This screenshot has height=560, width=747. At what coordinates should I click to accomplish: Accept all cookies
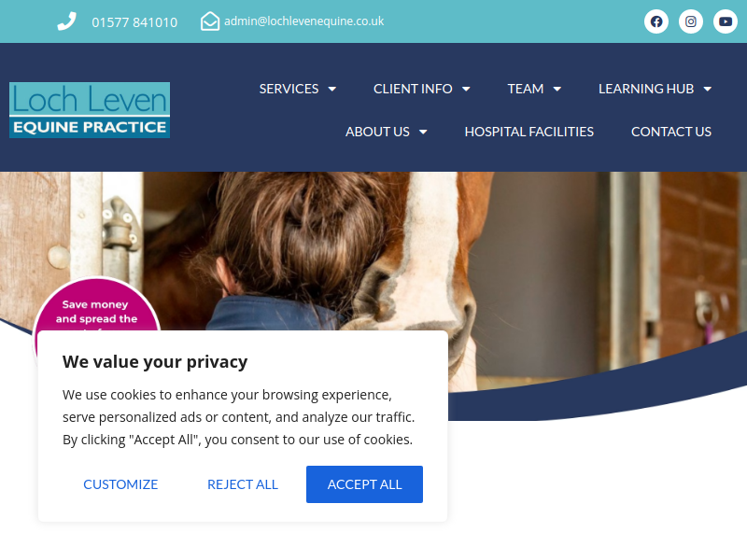click(x=364, y=484)
